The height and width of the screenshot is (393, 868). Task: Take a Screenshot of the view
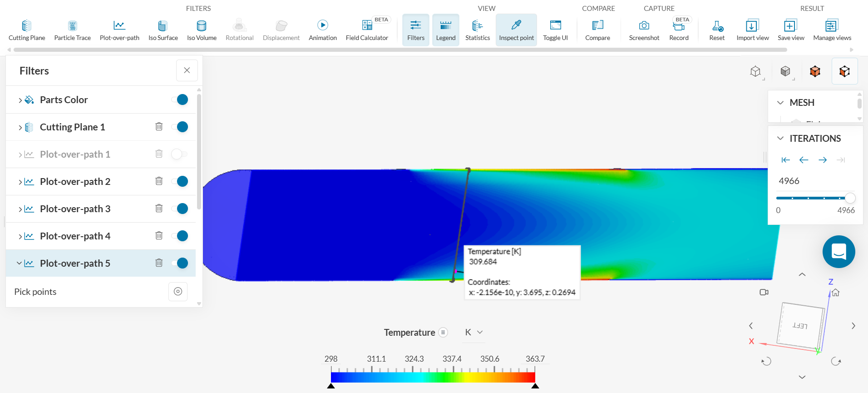[x=644, y=30]
